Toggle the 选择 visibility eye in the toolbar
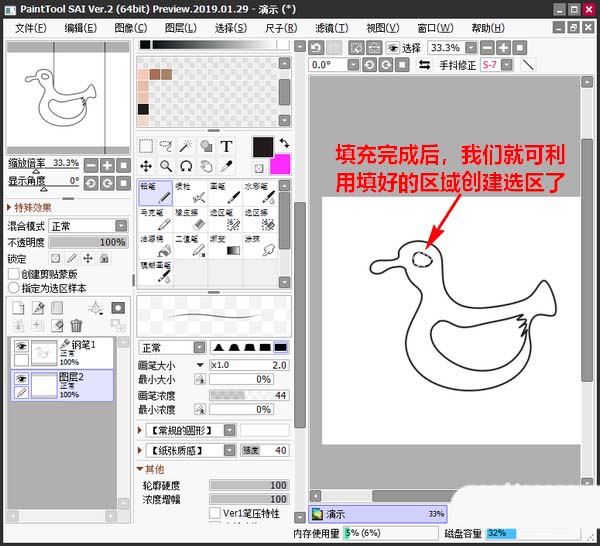The image size is (600, 546). [x=392, y=48]
